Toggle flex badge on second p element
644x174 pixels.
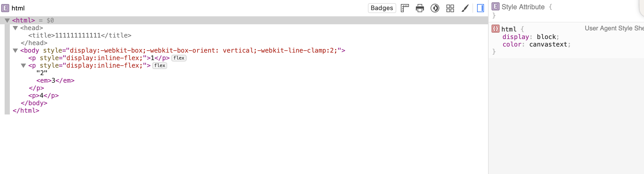pos(160,66)
